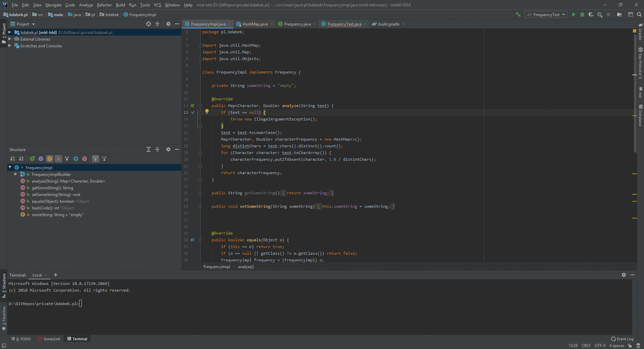Click the terminal command prompt input

81,303
